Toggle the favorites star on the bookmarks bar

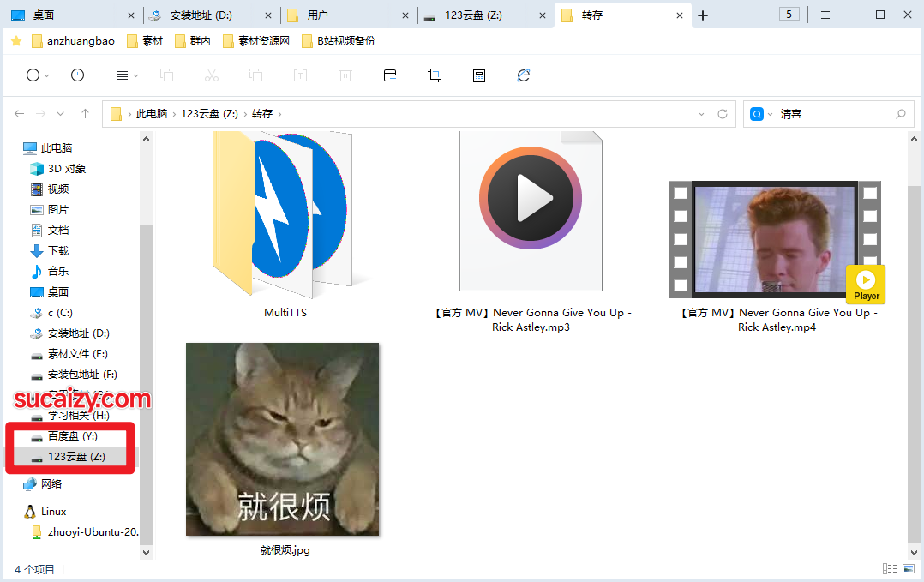coord(17,40)
